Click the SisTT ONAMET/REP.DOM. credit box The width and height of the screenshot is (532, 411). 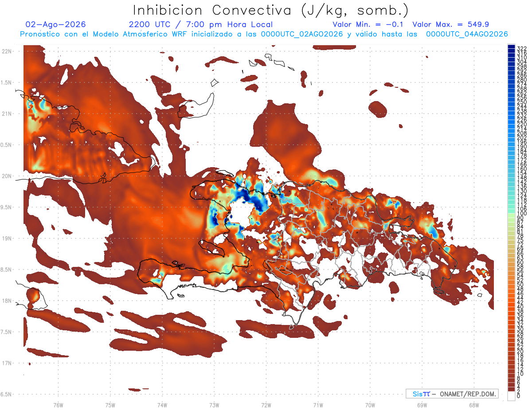(452, 394)
